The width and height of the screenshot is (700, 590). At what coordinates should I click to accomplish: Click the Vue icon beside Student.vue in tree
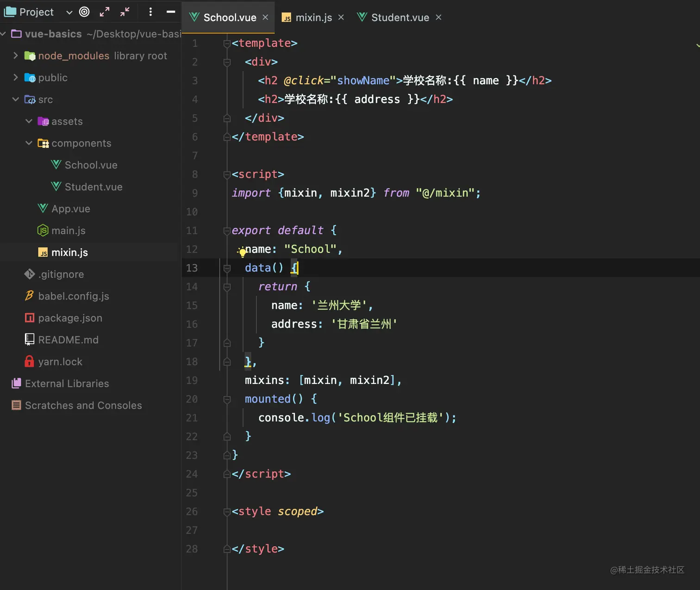(56, 186)
